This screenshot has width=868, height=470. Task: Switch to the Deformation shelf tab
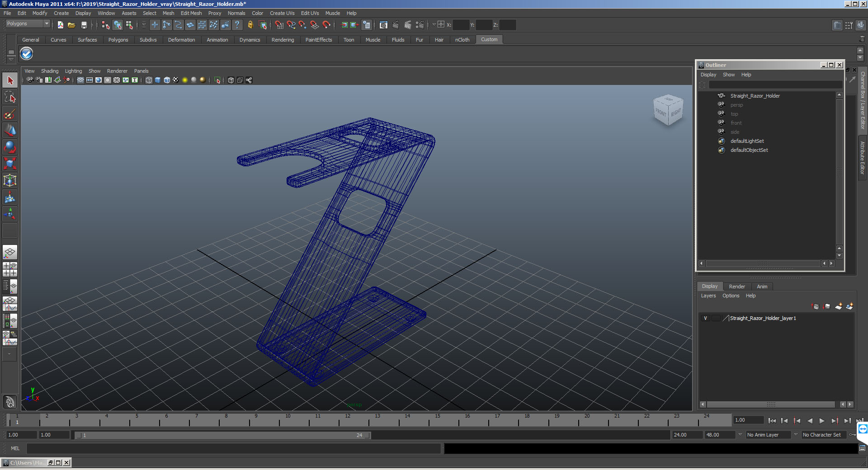click(x=181, y=40)
